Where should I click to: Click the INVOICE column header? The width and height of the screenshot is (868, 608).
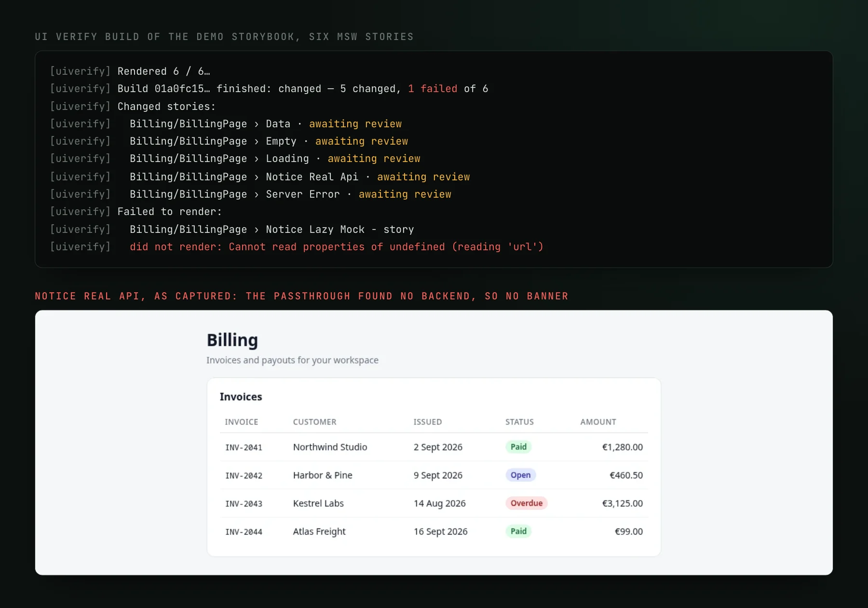pos(242,422)
